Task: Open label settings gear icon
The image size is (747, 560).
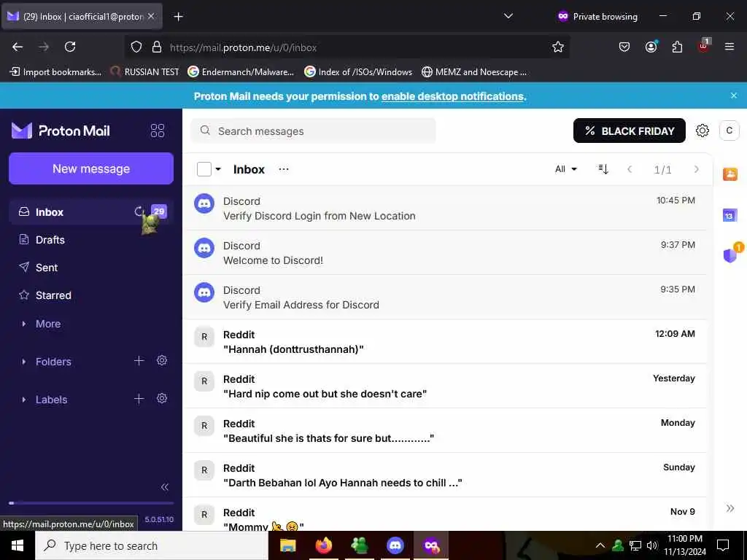Action: pyautogui.click(x=162, y=398)
